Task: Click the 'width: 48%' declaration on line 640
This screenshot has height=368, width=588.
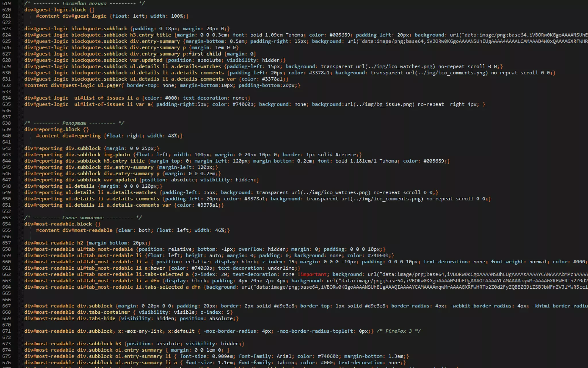Action: 162,136
